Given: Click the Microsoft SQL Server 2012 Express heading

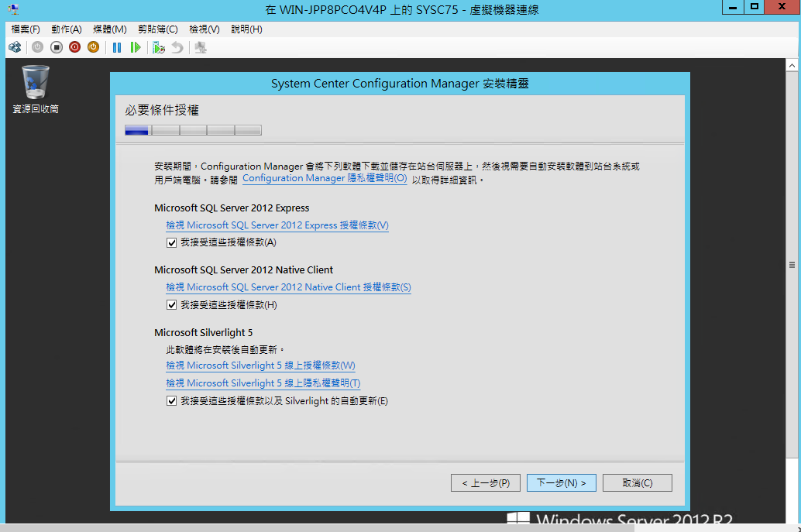Looking at the screenshot, I should [x=232, y=208].
